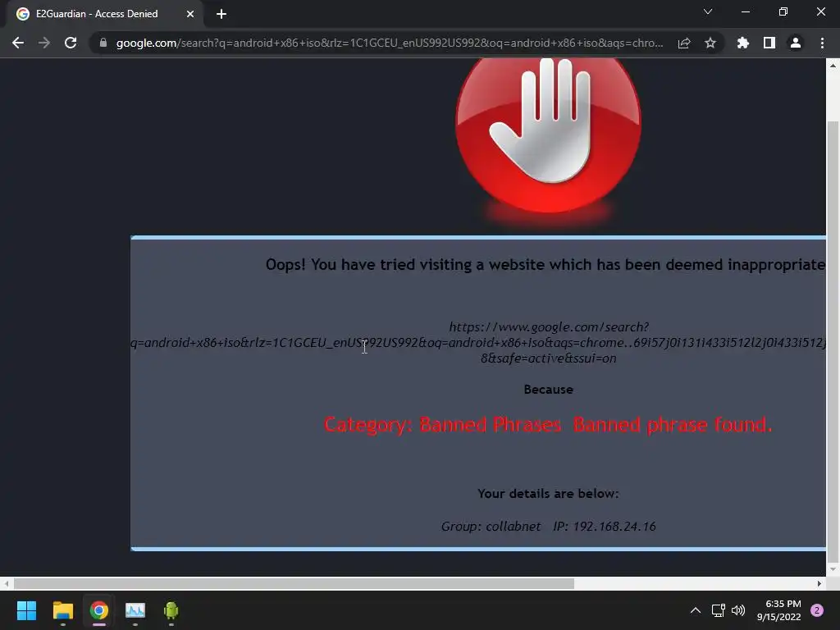Screen dimensions: 840x630
Task: Open the monitor graph app on taskbar
Action: click(135, 610)
